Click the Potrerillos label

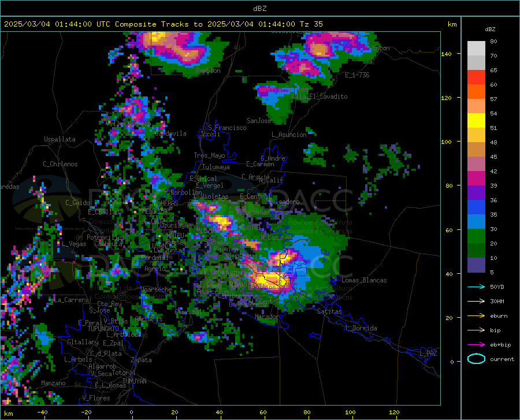click(x=106, y=237)
